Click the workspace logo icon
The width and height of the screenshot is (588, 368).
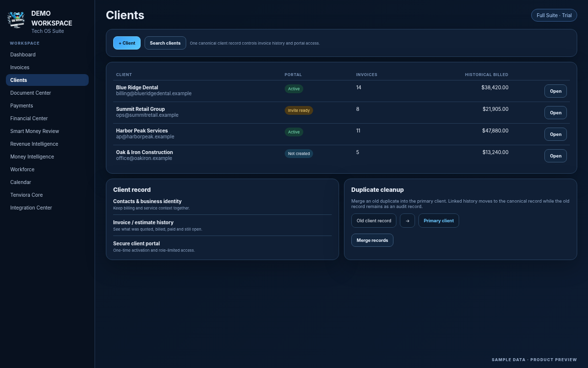(16, 20)
